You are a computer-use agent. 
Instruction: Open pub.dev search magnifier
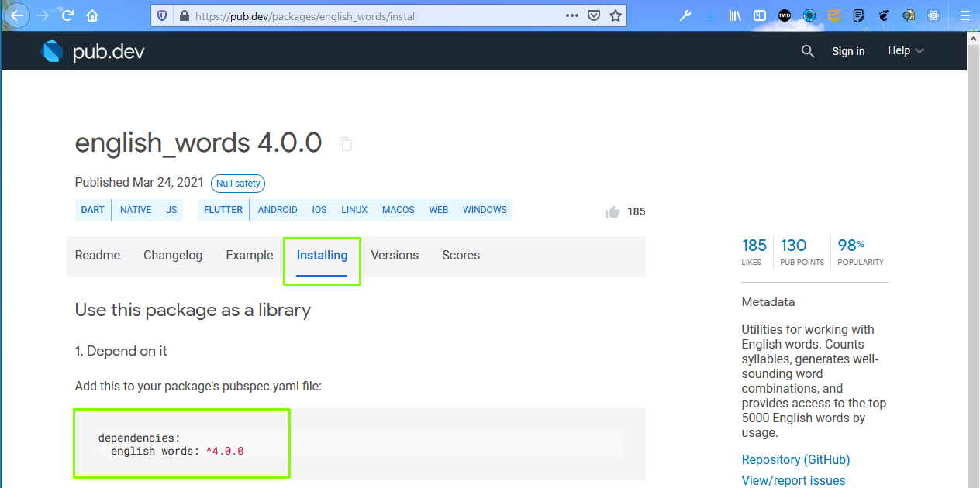coord(808,51)
